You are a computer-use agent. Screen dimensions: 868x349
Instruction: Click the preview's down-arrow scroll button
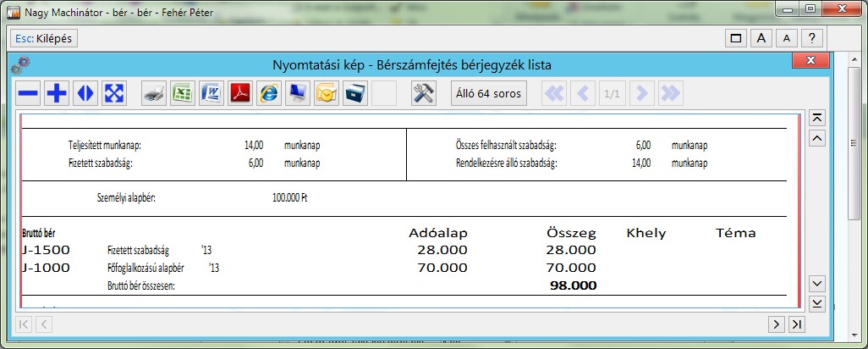point(817,284)
